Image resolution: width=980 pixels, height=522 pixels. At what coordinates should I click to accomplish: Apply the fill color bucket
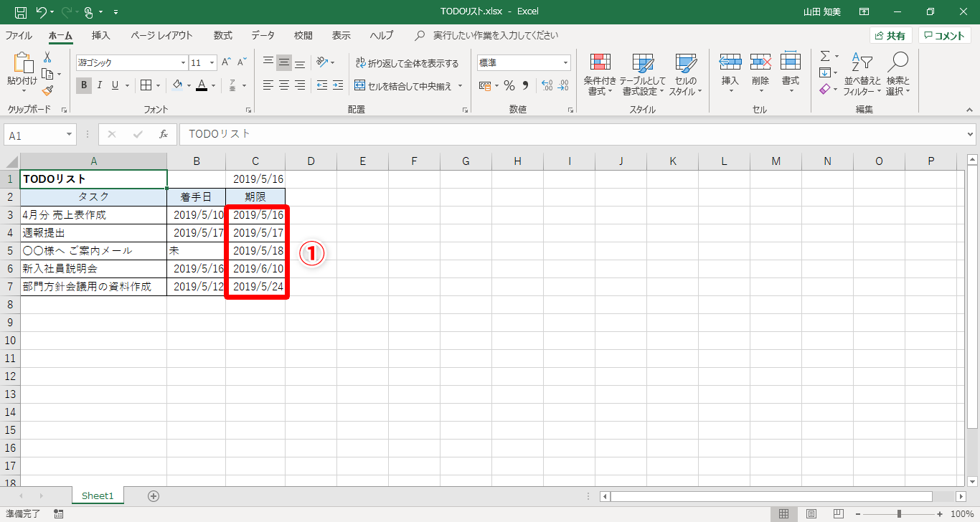coord(177,85)
